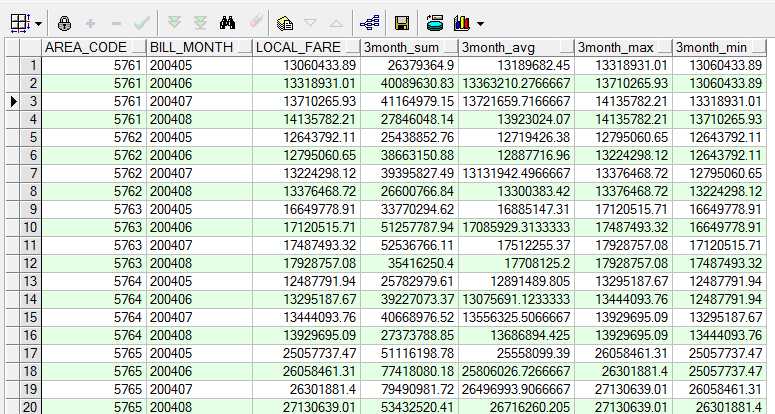Click the 3month_sum cell 79490981.72
775x414 pixels.
[409, 389]
